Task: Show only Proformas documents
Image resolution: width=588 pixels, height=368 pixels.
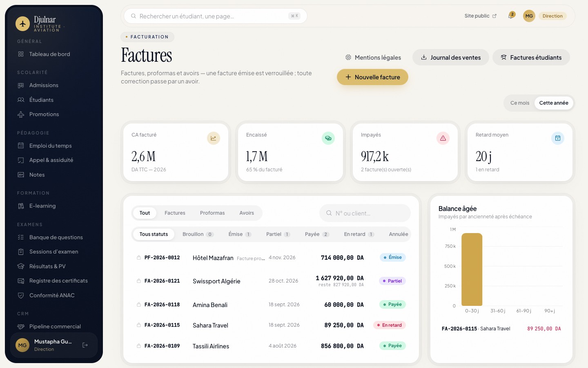Action: (x=212, y=213)
